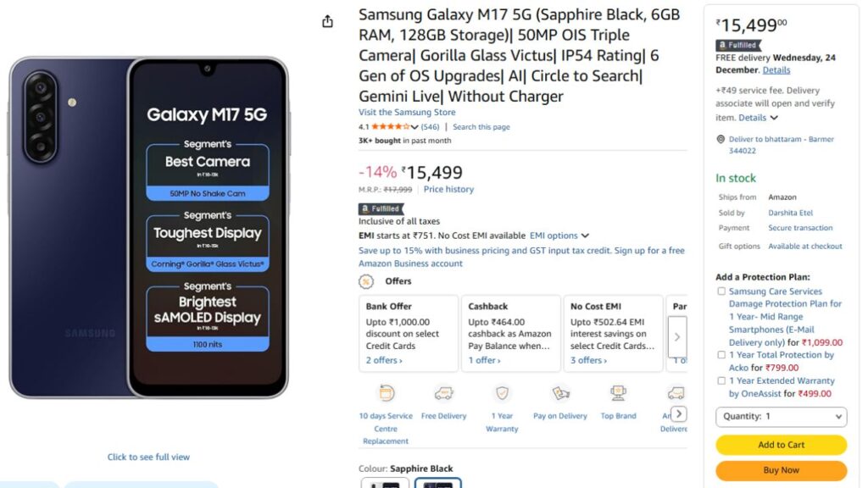Click the Add to Cart button
The image size is (868, 488).
(x=781, y=445)
